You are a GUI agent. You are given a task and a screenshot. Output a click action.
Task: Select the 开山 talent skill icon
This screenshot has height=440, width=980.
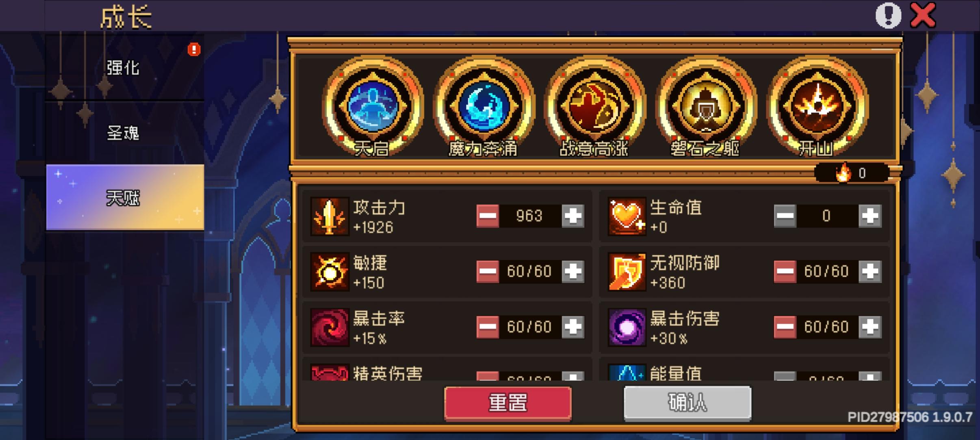pos(817,106)
